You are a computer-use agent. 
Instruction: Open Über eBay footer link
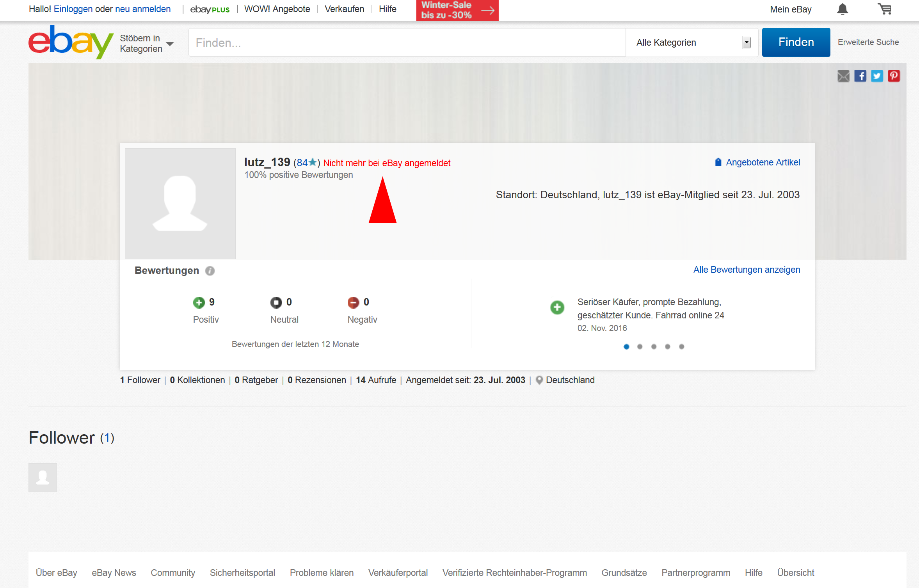(57, 573)
